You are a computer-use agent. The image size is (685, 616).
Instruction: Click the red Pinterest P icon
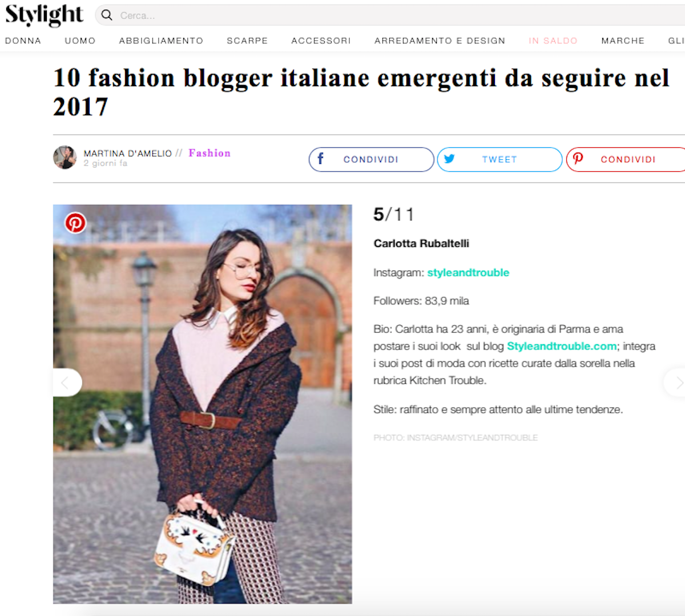click(578, 159)
